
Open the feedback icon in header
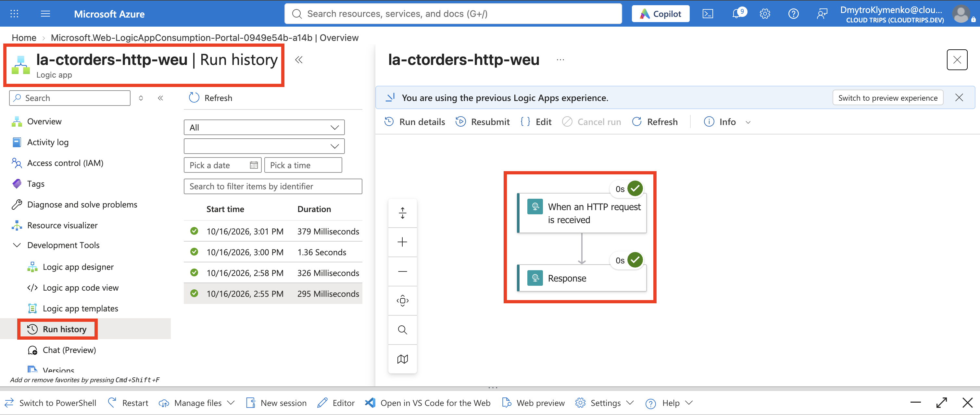(822, 14)
